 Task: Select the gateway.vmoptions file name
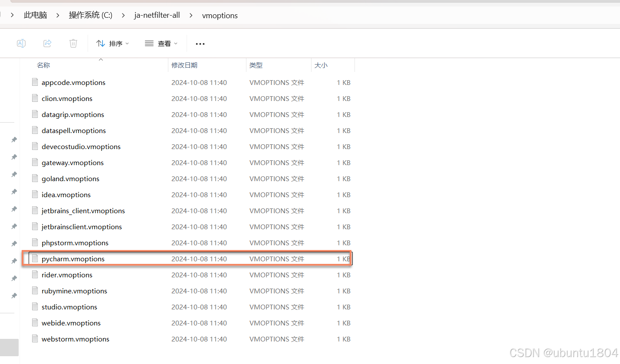pos(72,162)
